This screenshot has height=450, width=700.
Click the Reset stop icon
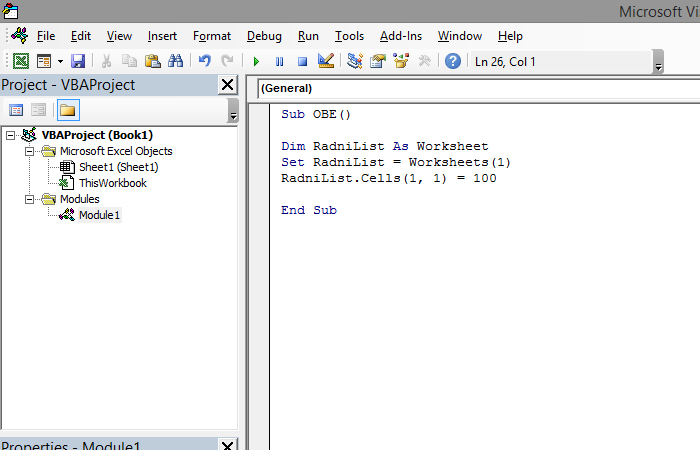click(x=301, y=61)
